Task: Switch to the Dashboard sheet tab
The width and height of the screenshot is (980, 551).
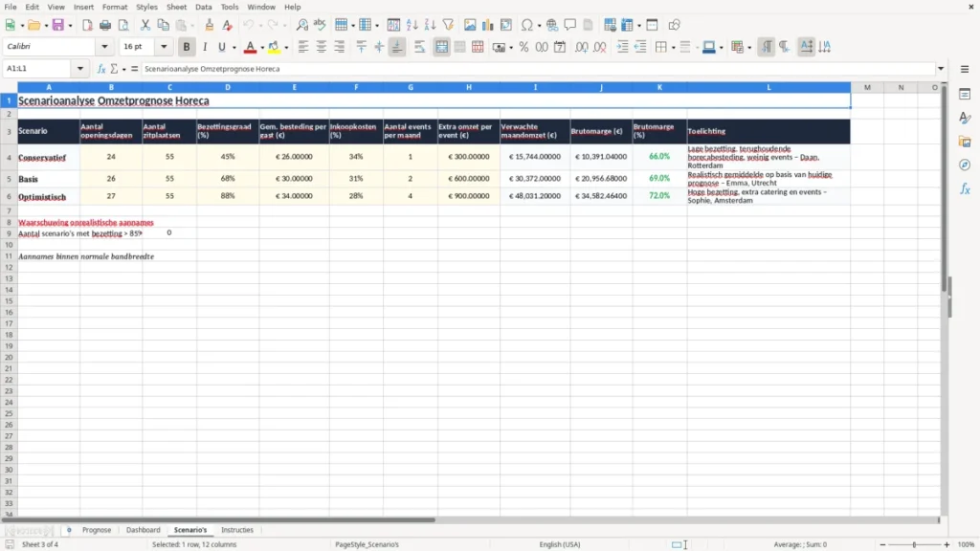Action: 144,530
